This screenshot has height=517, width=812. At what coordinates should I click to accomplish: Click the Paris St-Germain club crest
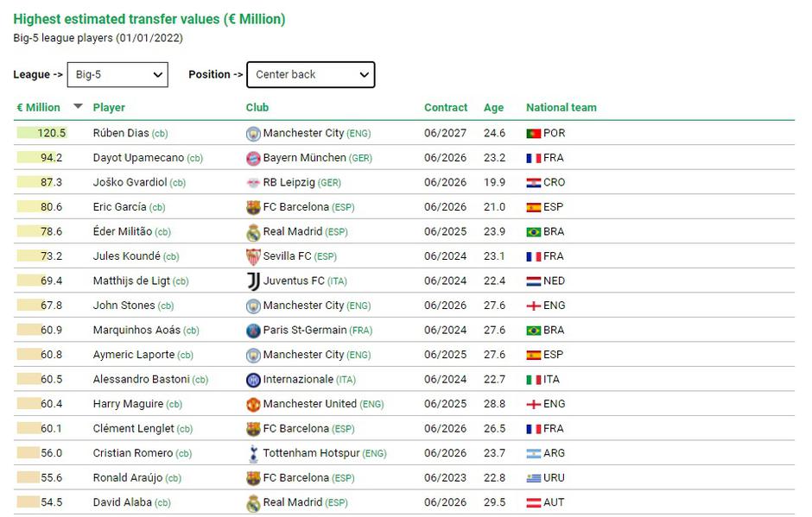tap(253, 331)
